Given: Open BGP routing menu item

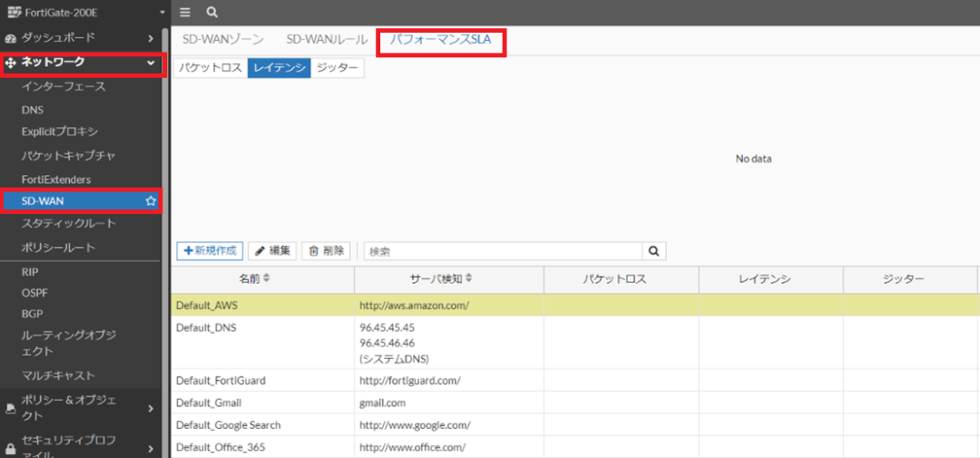Looking at the screenshot, I should pyautogui.click(x=32, y=314).
